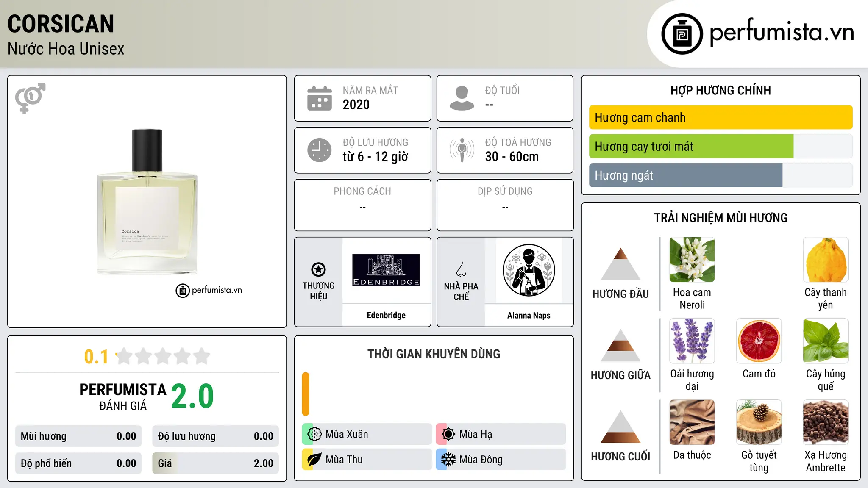Click the perfumista.vn bottle logo icon

click(x=682, y=34)
